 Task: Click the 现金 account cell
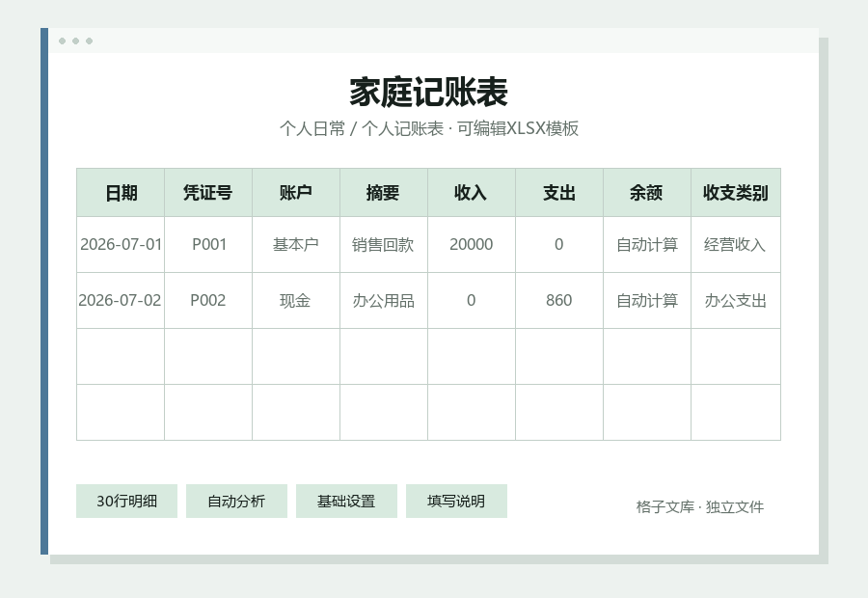click(296, 301)
